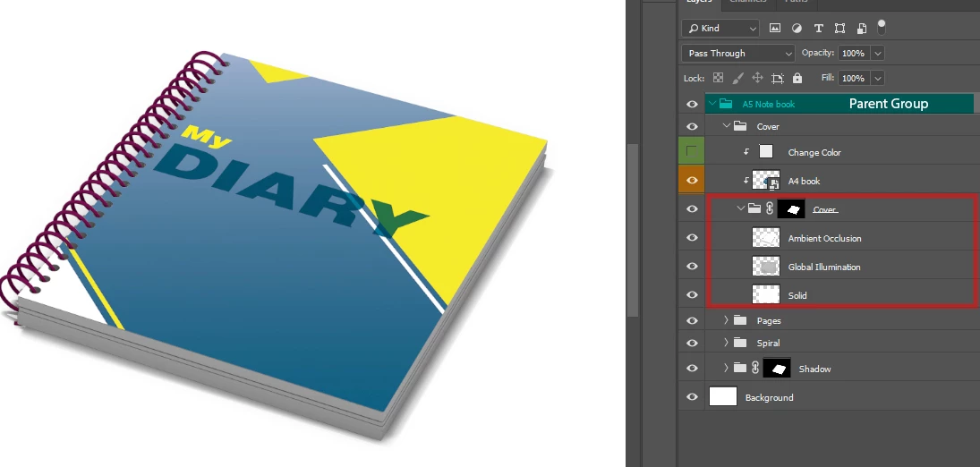Select the Cover group mask thumbnail
Screen dimensions: 980x467
coord(791,208)
